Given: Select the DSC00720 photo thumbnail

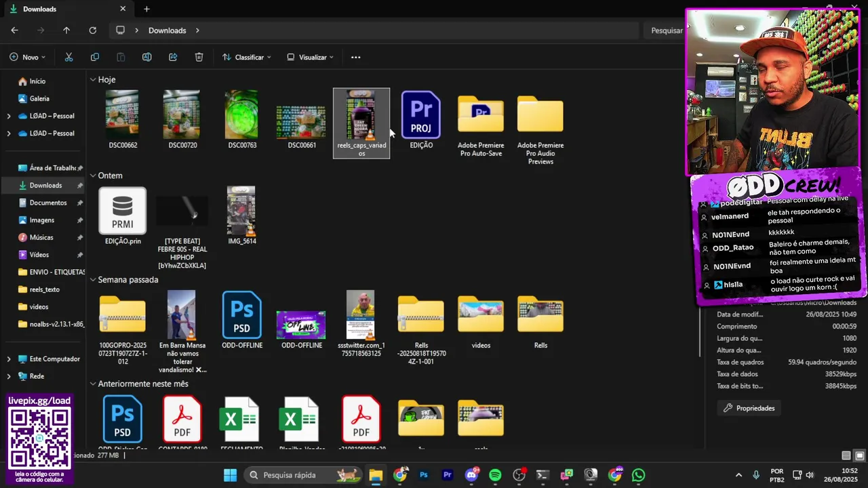Looking at the screenshot, I should [x=182, y=120].
